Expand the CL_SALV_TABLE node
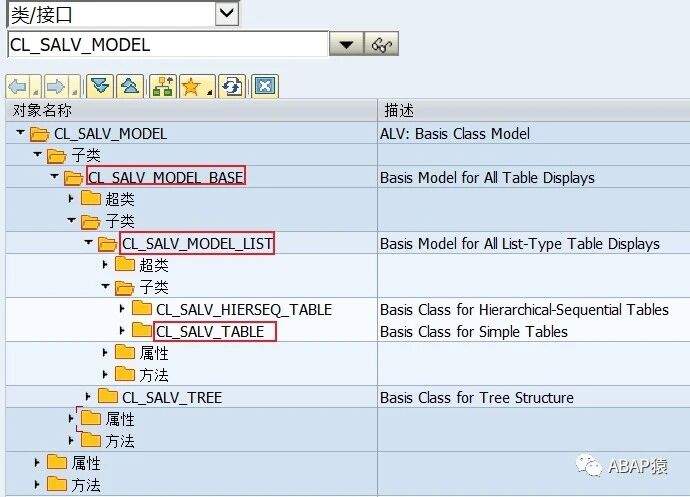Image resolution: width=690 pixels, height=497 pixels. (x=122, y=330)
